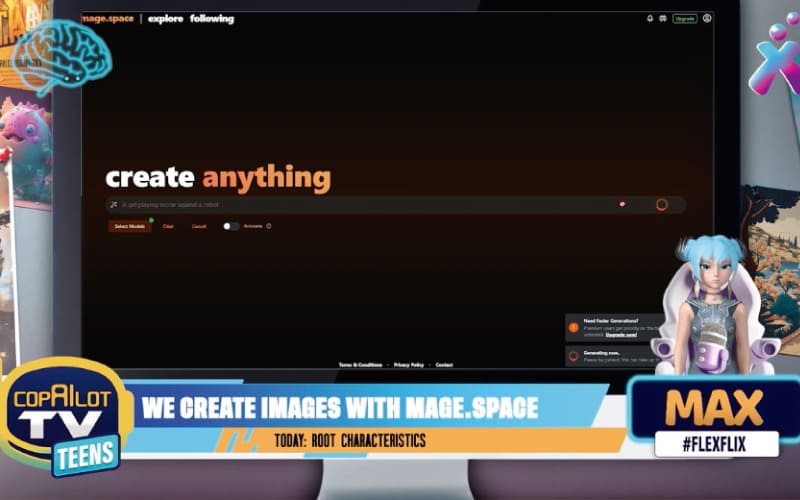Image resolution: width=800 pixels, height=500 pixels.
Task: Switch to the following tab
Action: 211,18
